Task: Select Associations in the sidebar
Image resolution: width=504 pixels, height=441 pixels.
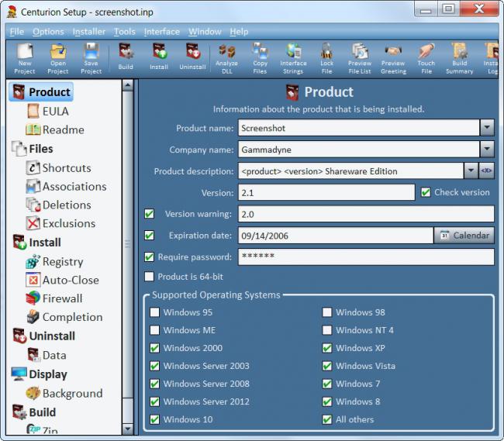Action: (66, 187)
